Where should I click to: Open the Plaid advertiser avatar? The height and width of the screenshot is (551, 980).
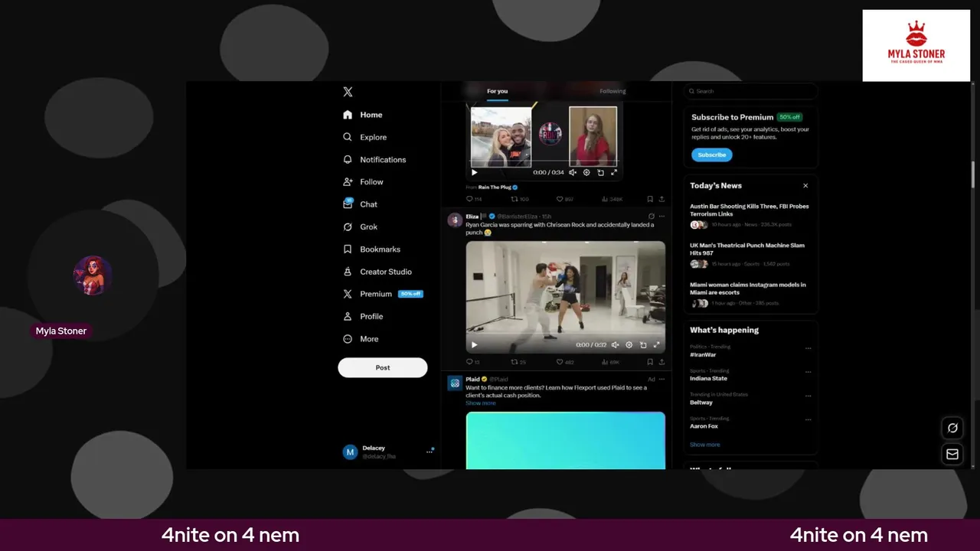(x=455, y=383)
